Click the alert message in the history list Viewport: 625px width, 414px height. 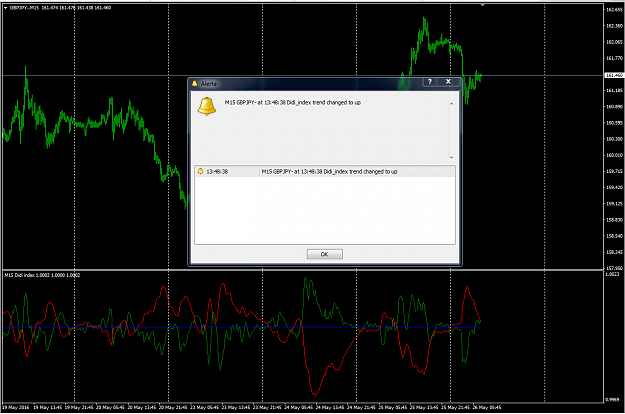click(329, 172)
